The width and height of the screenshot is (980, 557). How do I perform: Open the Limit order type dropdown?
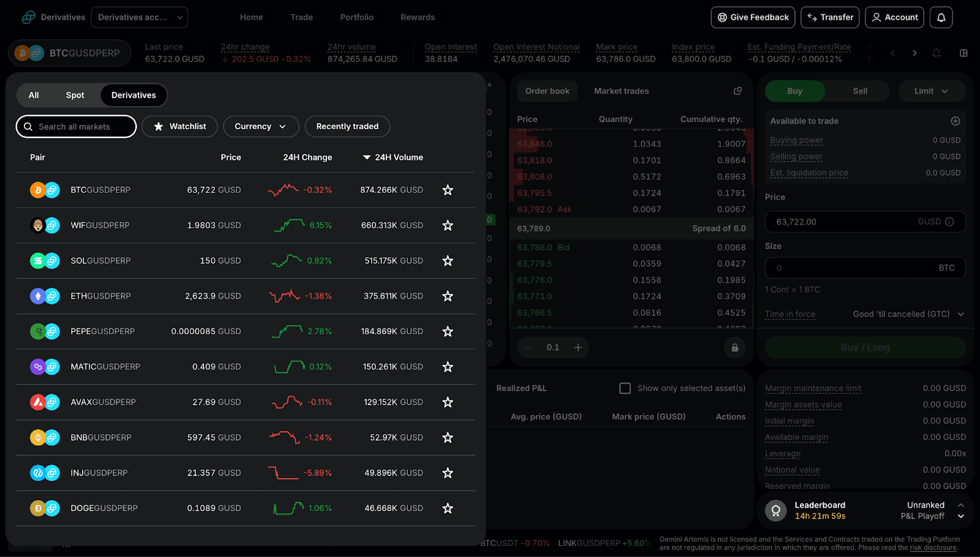931,91
